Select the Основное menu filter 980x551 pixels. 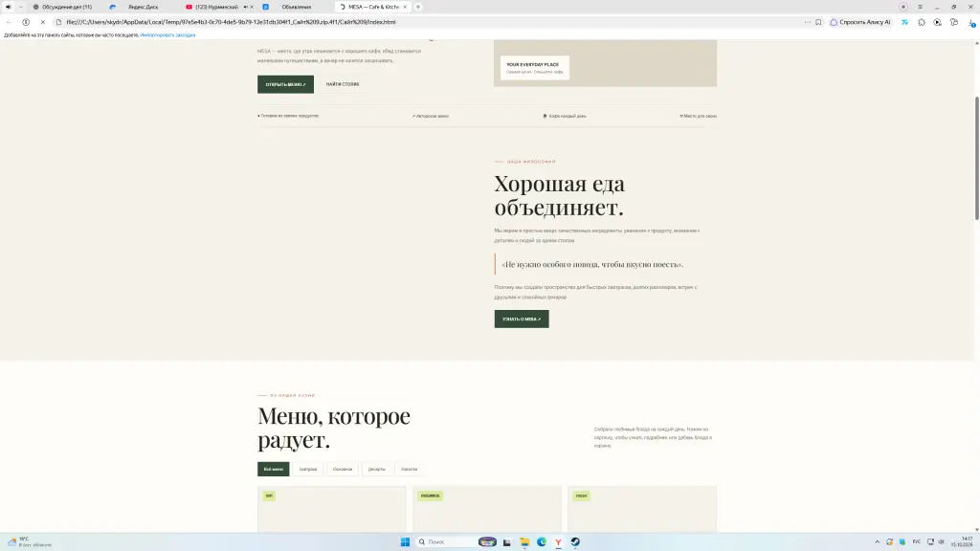pos(343,469)
